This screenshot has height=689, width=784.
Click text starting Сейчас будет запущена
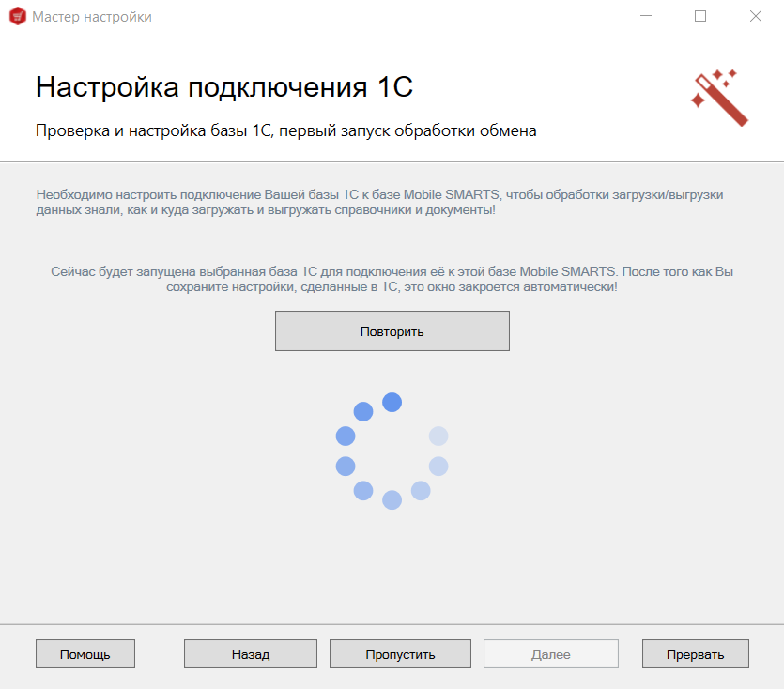pos(392,279)
